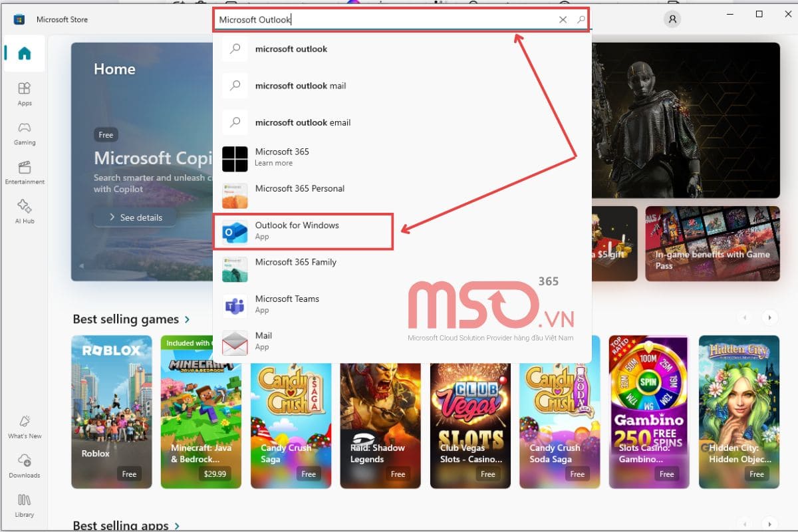The image size is (798, 532).
Task: Click the Microsoft Store logo icon
Action: (19, 19)
